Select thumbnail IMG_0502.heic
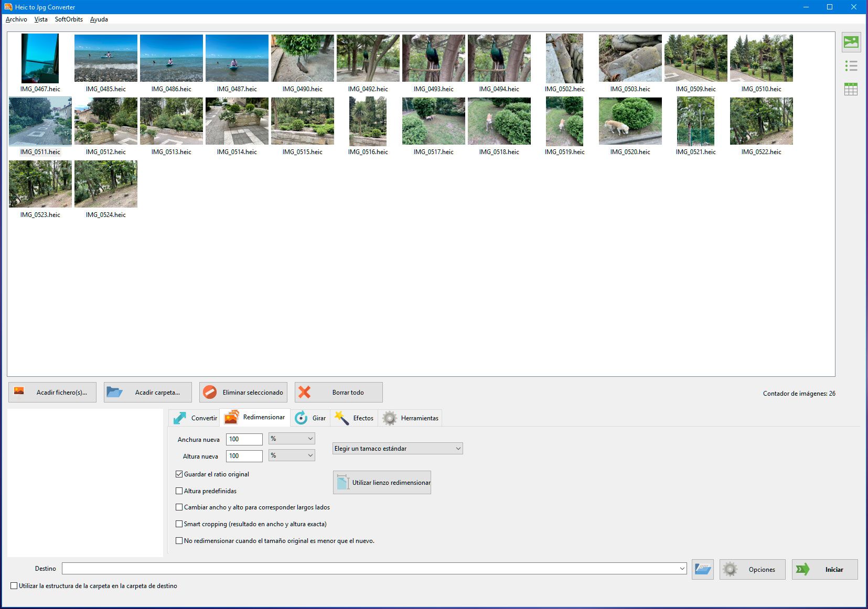Screen dimensions: 868x609 (564, 58)
